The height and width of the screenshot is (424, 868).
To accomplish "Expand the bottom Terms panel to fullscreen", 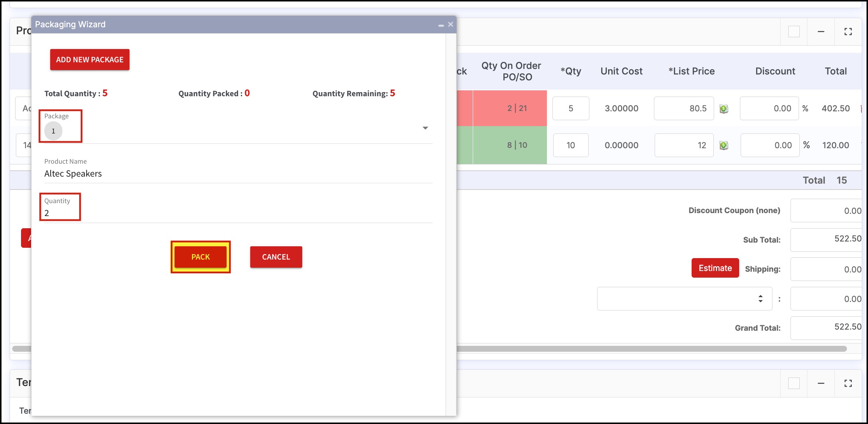I will [848, 383].
